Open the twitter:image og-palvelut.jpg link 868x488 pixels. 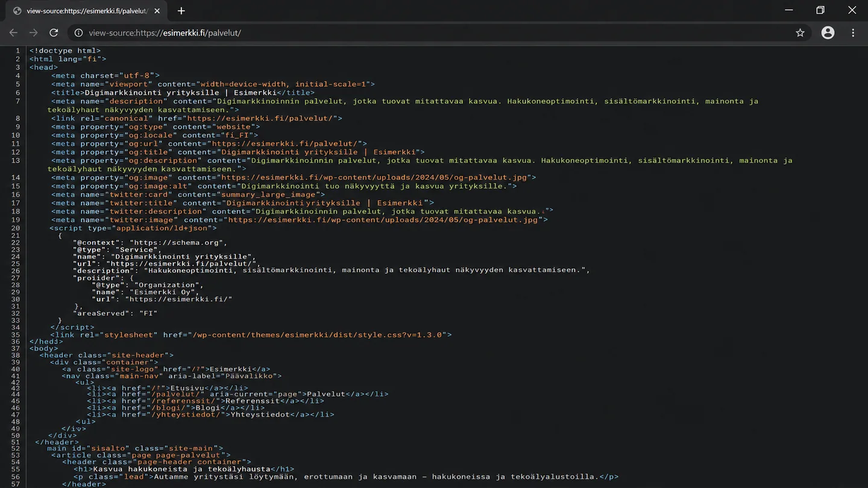point(383,220)
